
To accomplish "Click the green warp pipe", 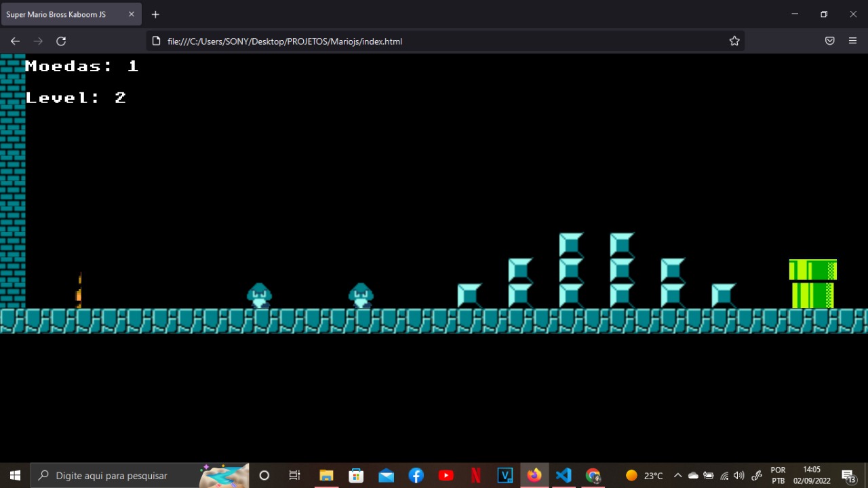I will [813, 284].
